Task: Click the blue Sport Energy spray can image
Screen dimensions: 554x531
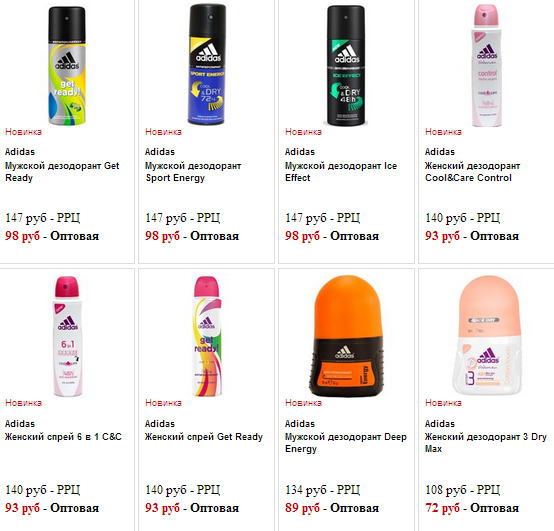Action: click(x=207, y=65)
